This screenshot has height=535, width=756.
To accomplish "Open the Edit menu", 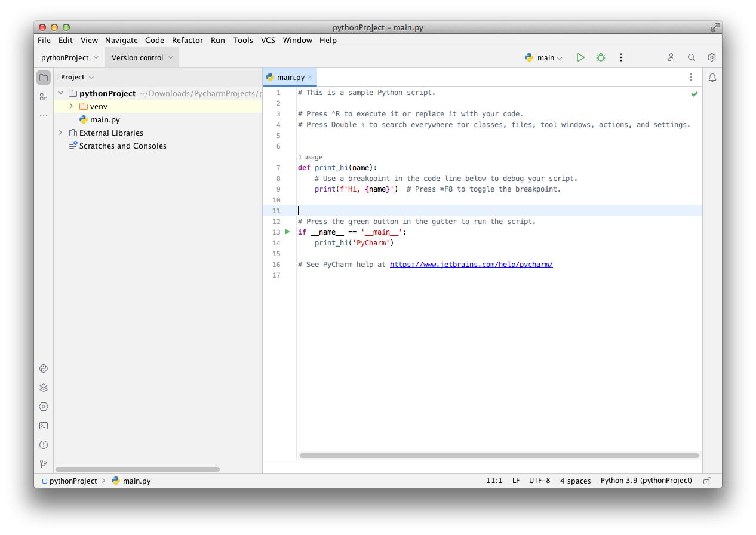I will (66, 40).
